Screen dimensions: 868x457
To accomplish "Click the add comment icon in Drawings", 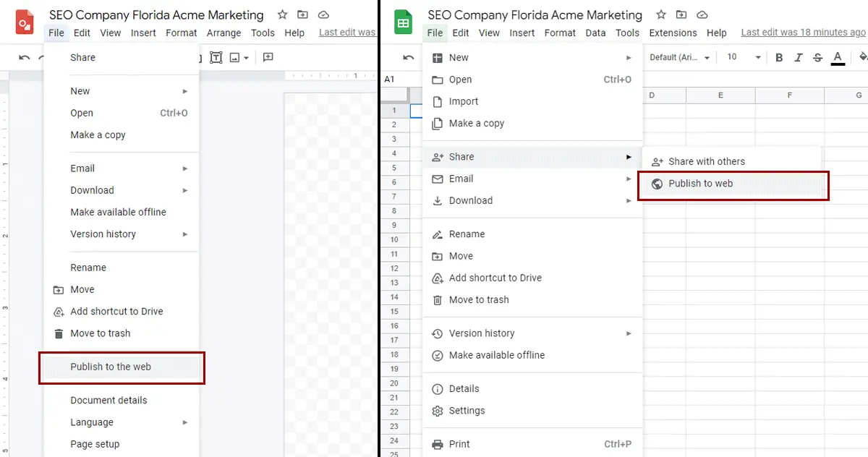I will click(268, 58).
